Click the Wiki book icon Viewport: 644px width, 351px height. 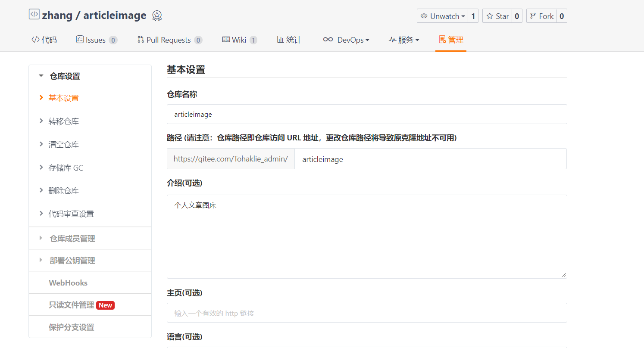click(226, 39)
